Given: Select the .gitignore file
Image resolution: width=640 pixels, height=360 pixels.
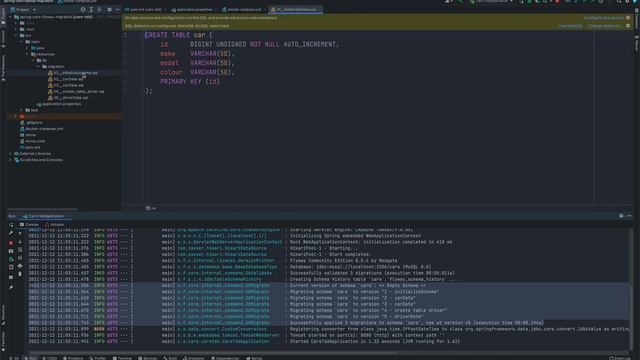Looking at the screenshot, I should tap(31, 122).
